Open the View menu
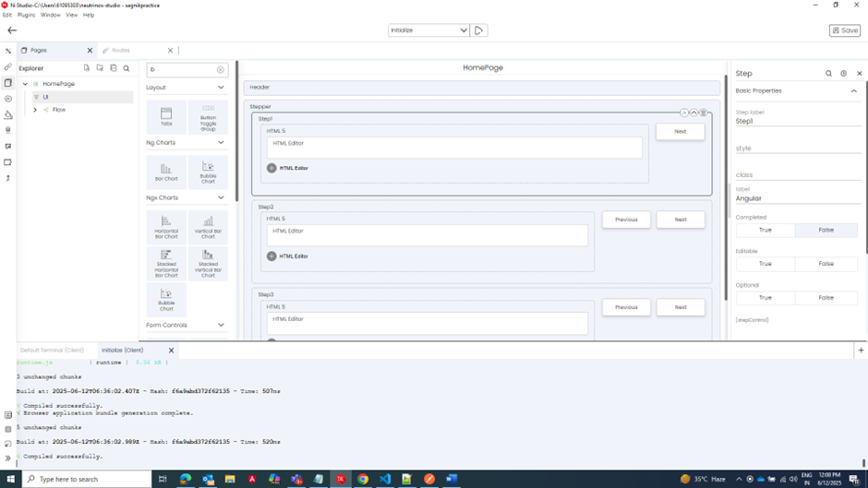This screenshot has height=488, width=868. 72,15
